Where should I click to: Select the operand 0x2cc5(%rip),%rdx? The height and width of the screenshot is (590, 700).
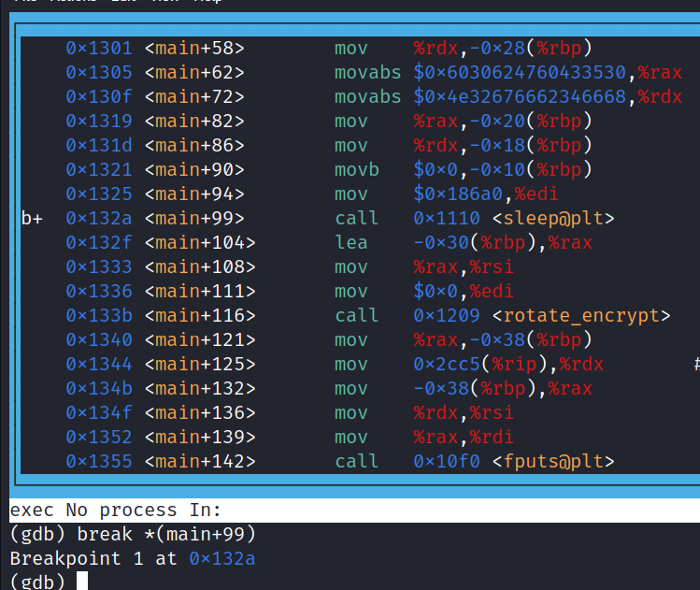pos(508,365)
